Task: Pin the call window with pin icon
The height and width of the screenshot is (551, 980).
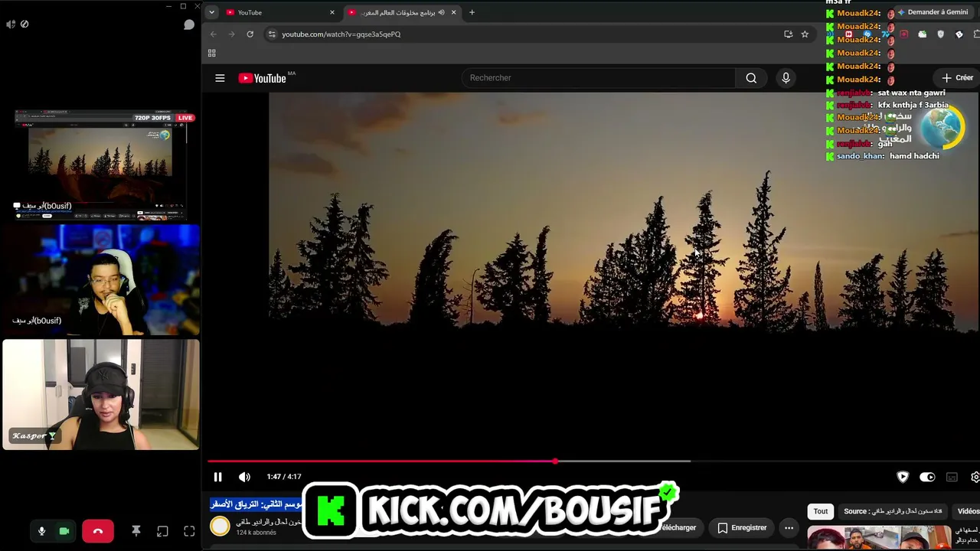Action: click(x=136, y=531)
